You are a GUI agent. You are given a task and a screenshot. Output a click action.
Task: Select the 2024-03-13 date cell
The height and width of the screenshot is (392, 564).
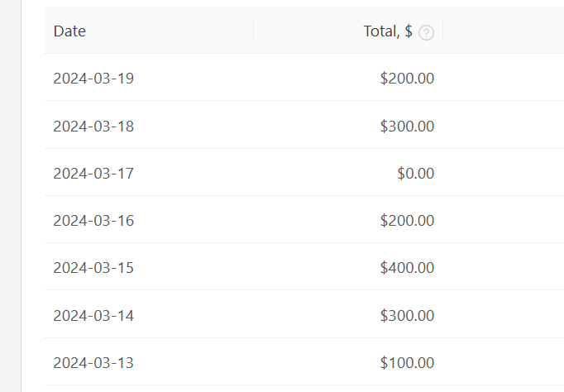pyautogui.click(x=149, y=361)
